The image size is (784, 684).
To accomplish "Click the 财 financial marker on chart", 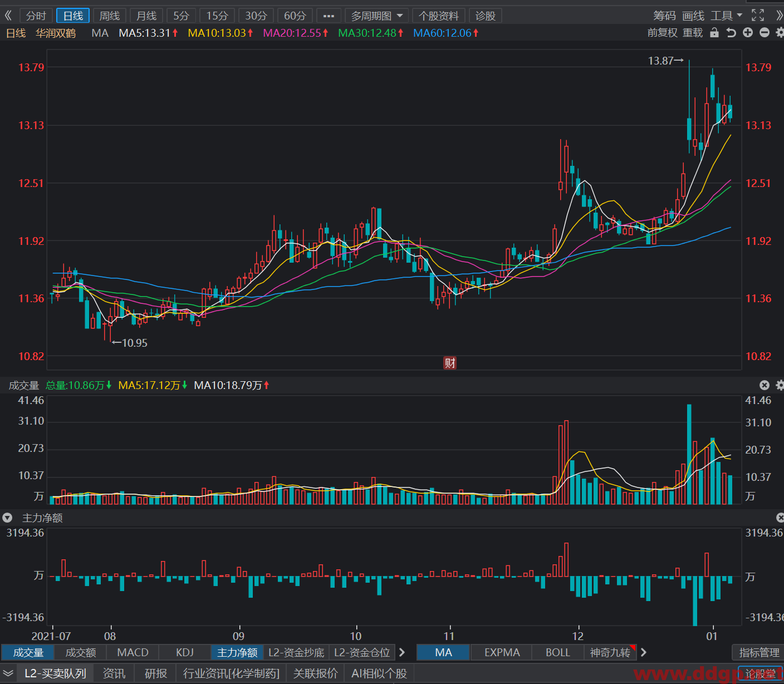I will click(x=450, y=363).
